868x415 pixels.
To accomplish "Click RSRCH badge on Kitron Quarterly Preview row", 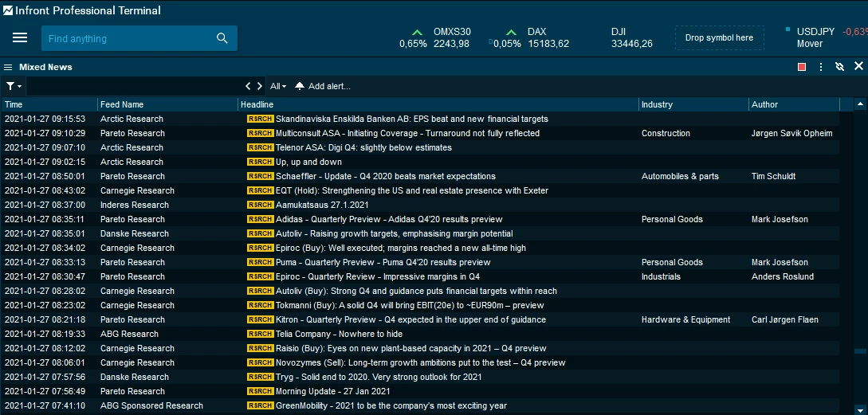I will pos(260,319).
